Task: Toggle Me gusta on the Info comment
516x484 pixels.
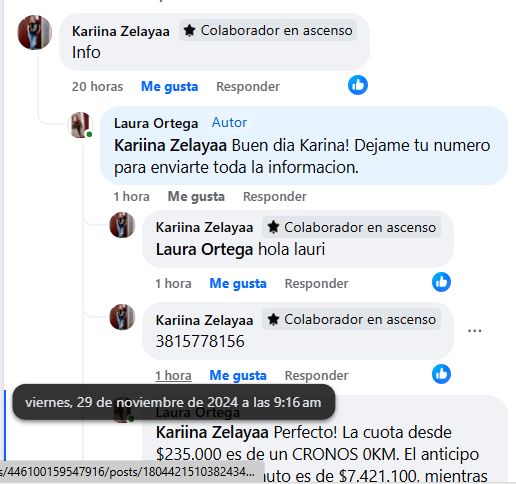Action: coord(170,87)
